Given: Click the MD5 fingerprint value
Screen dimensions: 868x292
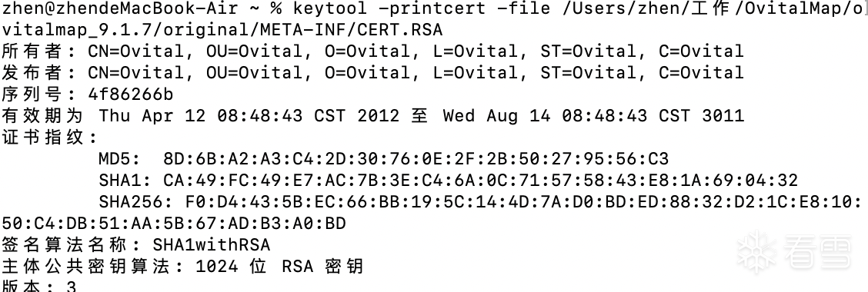Looking at the screenshot, I should point(416,159).
